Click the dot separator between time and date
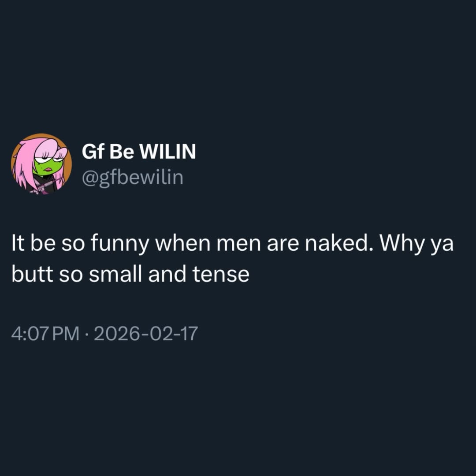Image resolution: width=476 pixels, height=476 pixels. click(x=86, y=334)
